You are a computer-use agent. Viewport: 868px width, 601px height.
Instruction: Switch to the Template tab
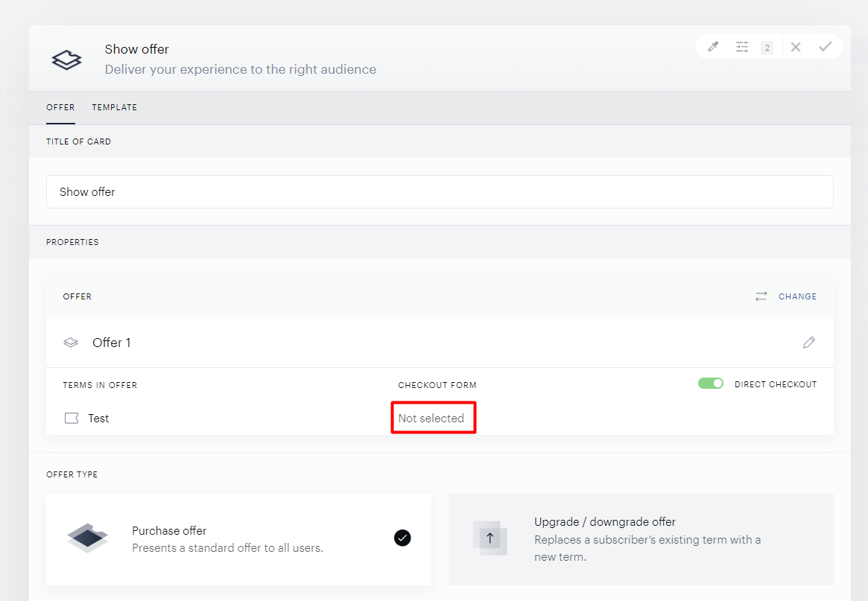click(x=115, y=107)
